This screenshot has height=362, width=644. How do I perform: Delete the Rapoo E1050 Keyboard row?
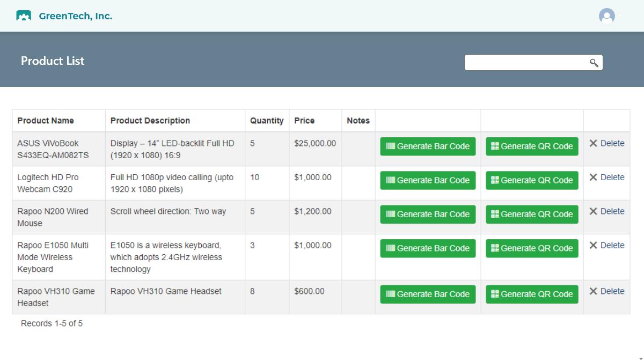click(x=607, y=245)
